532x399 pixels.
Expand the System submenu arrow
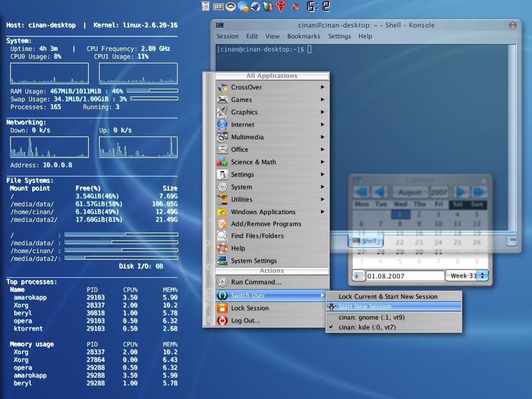322,187
